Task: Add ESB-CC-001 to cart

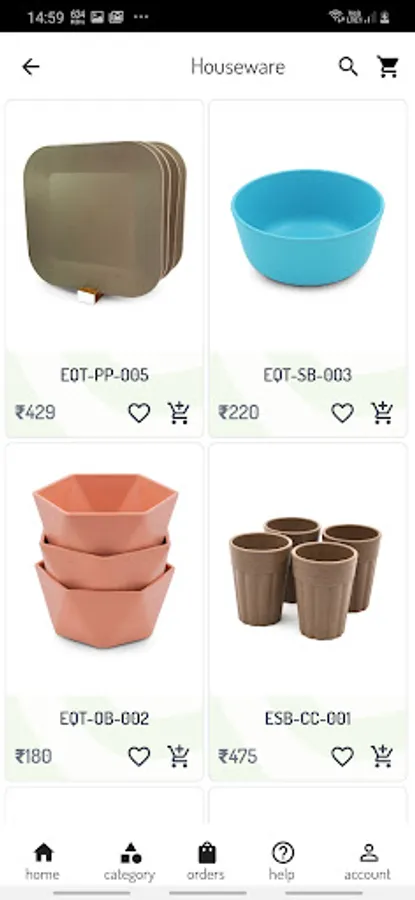Action: click(x=382, y=756)
